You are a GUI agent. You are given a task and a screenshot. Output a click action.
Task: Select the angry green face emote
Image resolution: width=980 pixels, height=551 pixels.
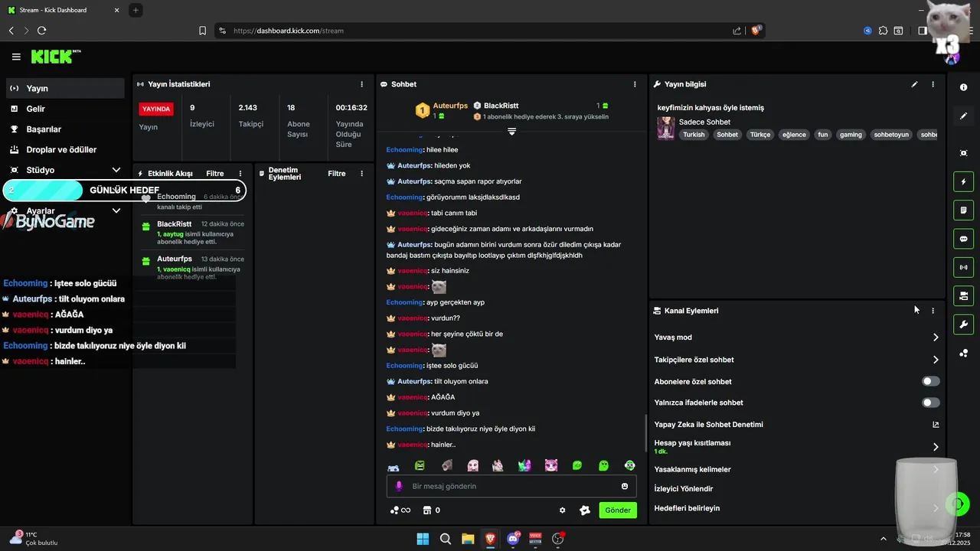pos(420,465)
